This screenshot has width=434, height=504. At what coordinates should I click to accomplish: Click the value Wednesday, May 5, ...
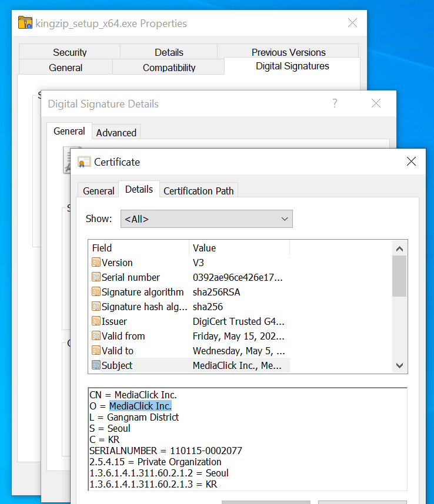239,350
